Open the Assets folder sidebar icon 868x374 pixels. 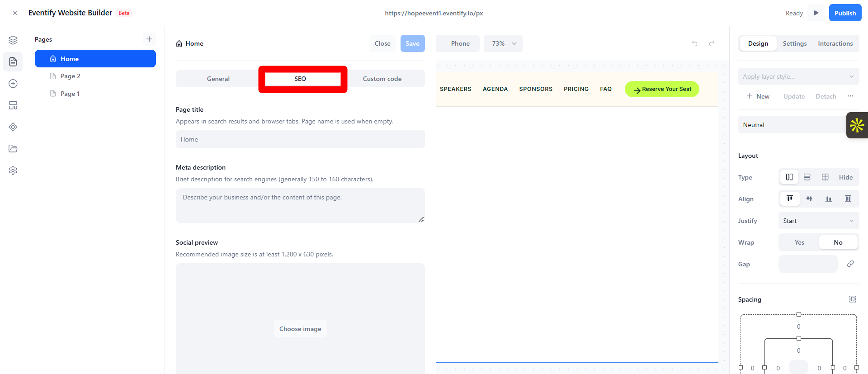13,149
